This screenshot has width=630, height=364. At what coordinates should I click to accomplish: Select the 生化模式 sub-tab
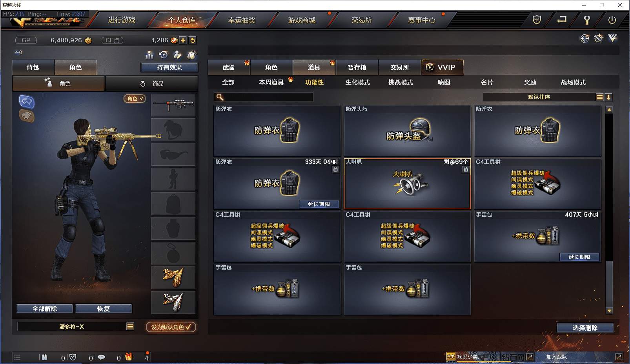pos(357,82)
